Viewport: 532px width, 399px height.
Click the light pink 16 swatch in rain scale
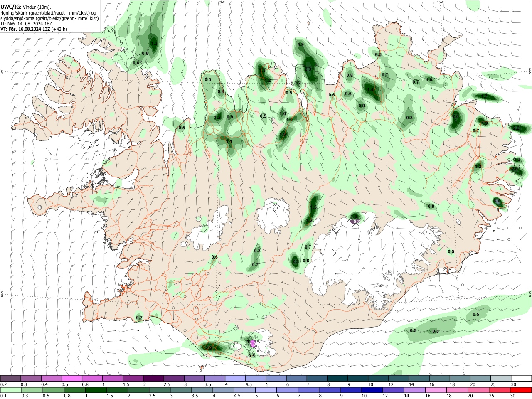click(x=436, y=390)
